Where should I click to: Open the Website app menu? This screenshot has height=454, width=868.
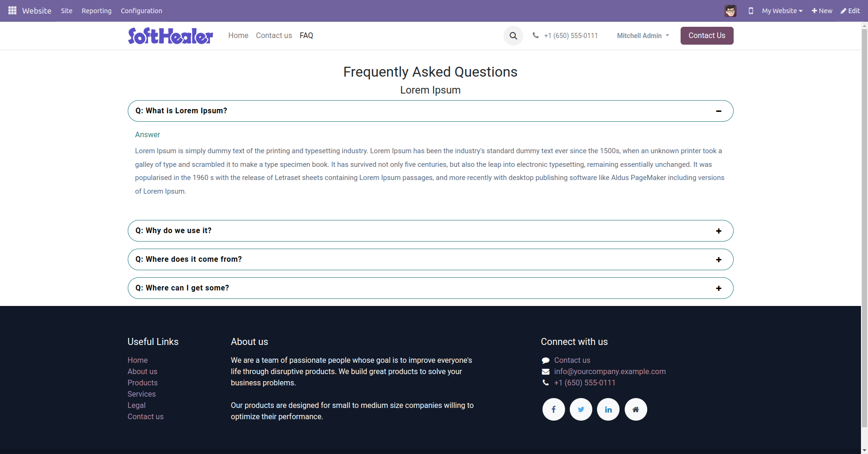pos(37,11)
